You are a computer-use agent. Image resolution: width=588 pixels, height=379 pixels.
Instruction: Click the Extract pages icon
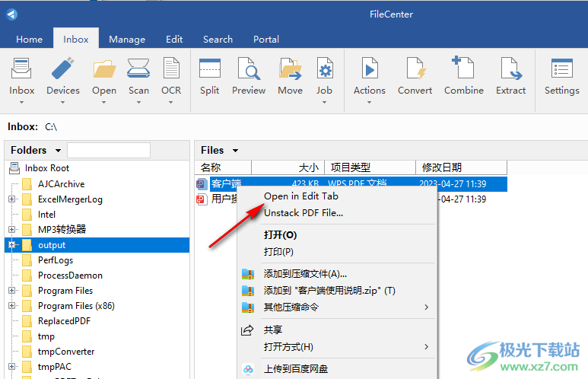(x=510, y=68)
